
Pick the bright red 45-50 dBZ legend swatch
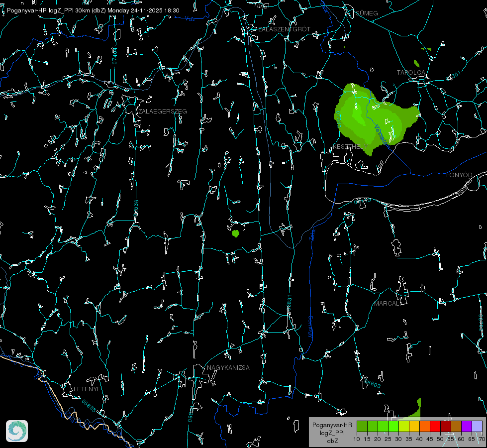tap(435, 426)
